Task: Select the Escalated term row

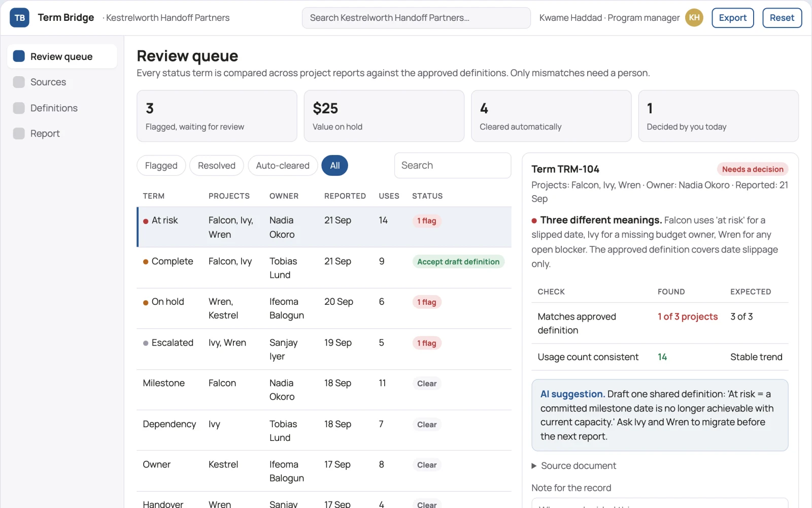Action: coord(324,349)
